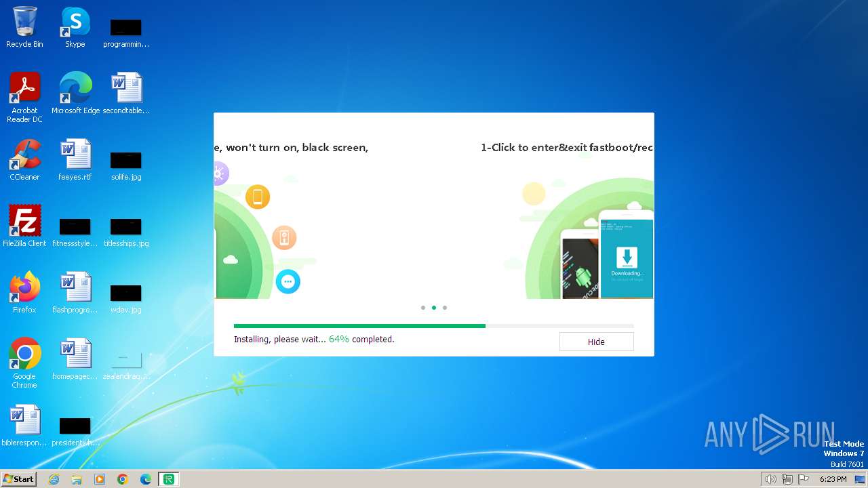This screenshot has width=868, height=488.
Task: Open Chrome from taskbar
Action: point(123,479)
